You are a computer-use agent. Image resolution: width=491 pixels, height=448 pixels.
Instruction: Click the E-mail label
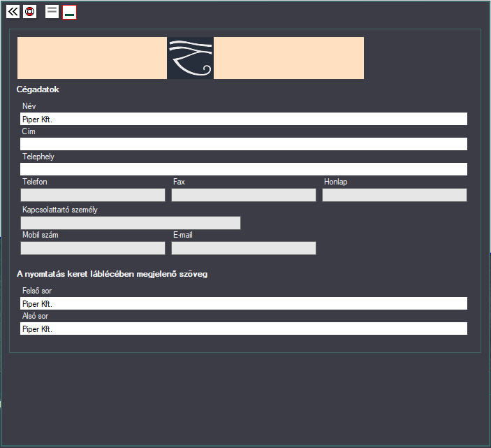point(183,235)
